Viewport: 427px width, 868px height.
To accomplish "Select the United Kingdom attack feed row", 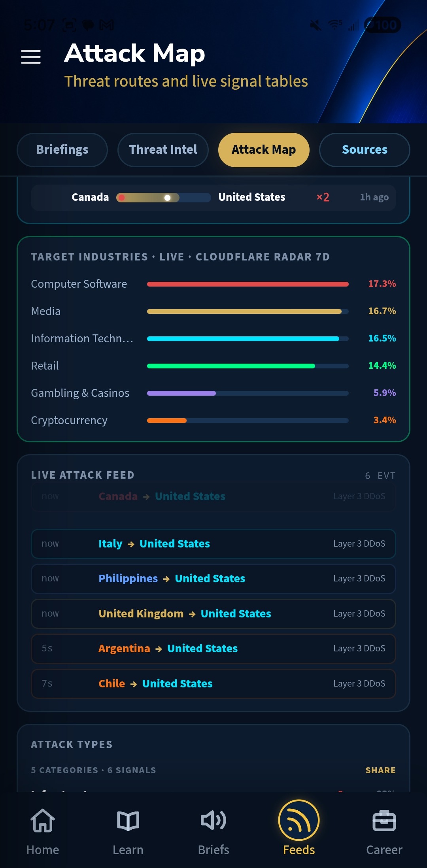I will pyautogui.click(x=213, y=614).
